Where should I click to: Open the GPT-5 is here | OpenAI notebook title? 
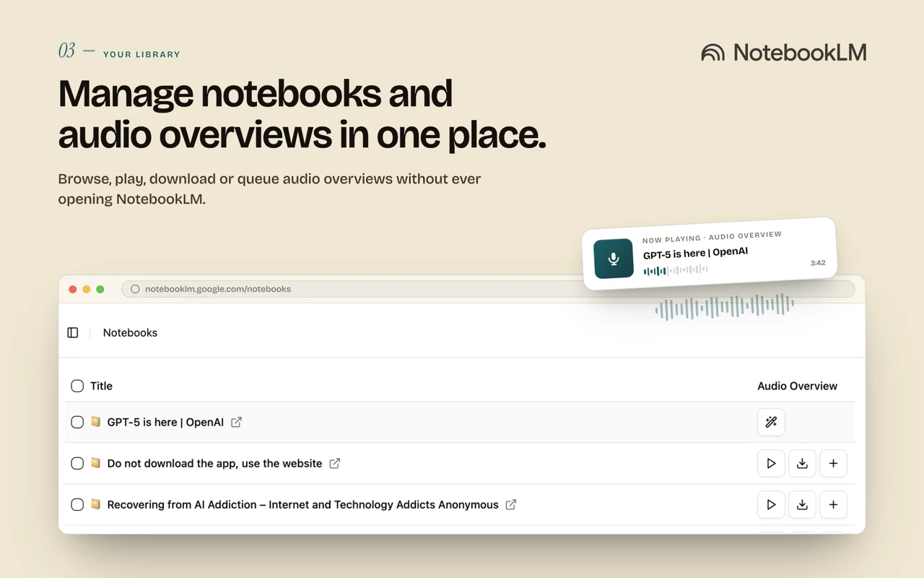(165, 422)
